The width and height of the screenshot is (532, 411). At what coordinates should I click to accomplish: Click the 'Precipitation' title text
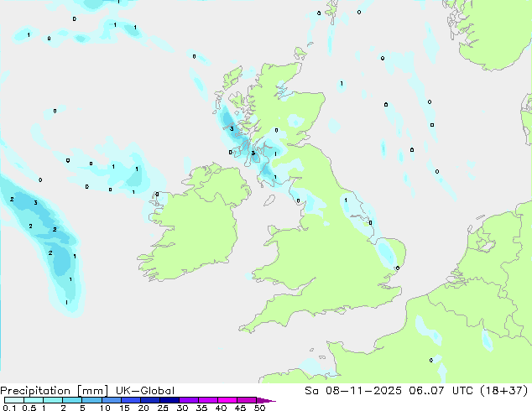pos(35,391)
